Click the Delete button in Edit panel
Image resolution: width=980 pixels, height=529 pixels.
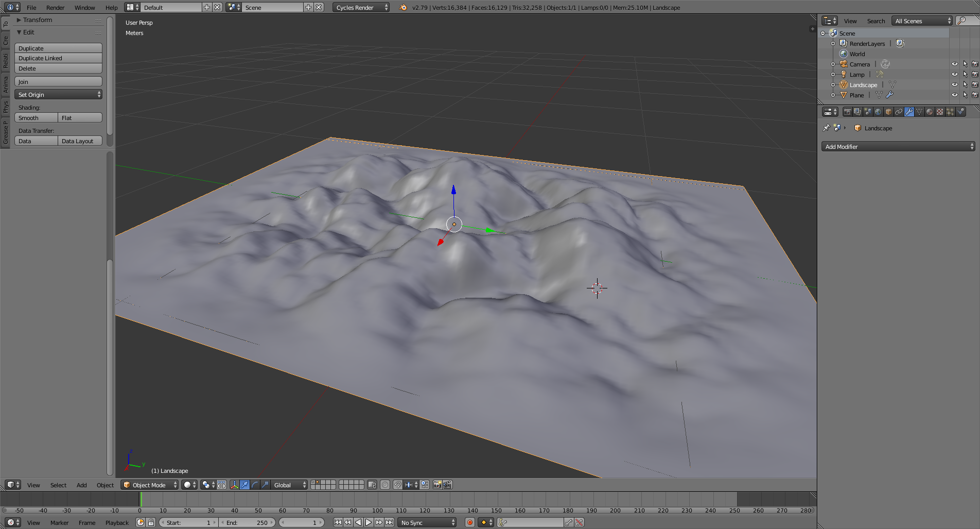point(58,69)
